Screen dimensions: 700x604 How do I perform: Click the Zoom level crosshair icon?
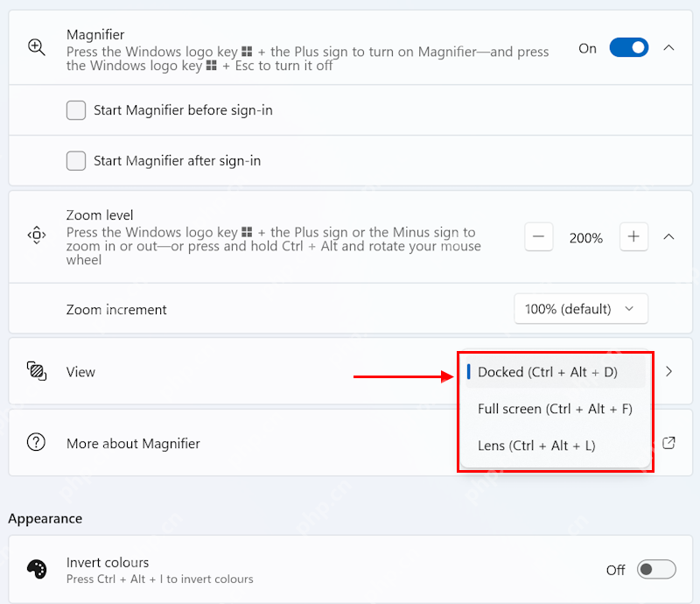point(37,235)
